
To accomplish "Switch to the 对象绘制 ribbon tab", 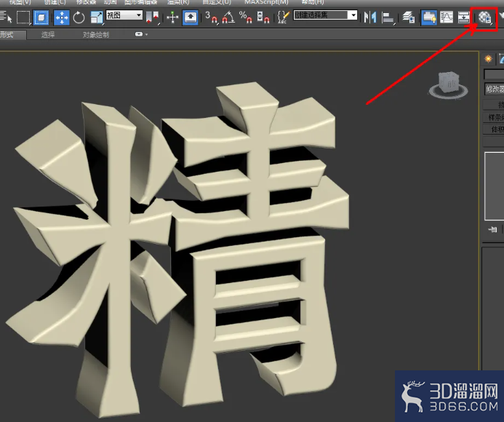I will [x=96, y=35].
